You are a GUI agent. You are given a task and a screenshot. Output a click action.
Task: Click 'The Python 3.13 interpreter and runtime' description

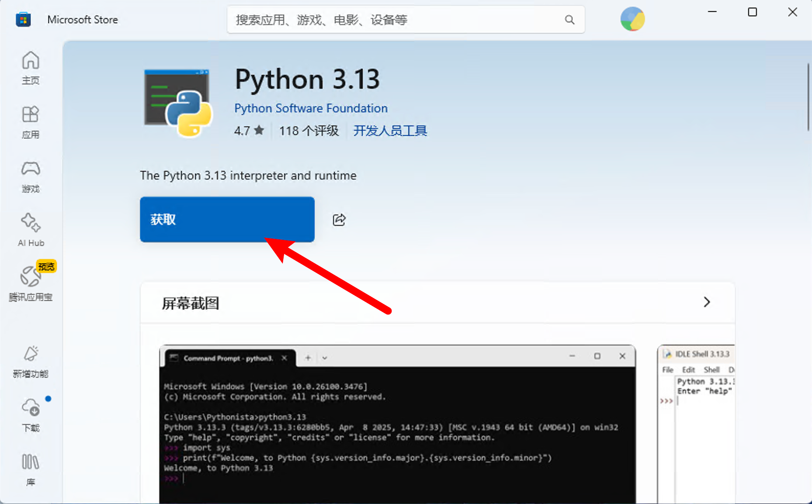pyautogui.click(x=248, y=176)
